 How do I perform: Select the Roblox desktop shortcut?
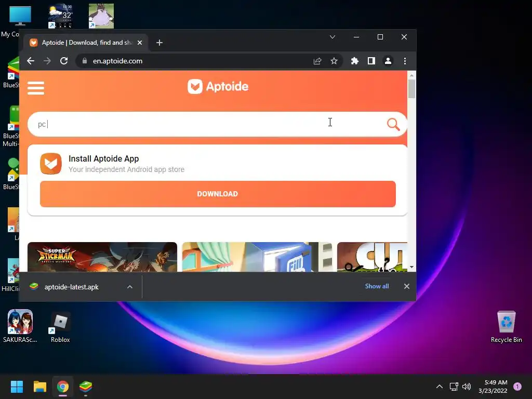pos(60,326)
